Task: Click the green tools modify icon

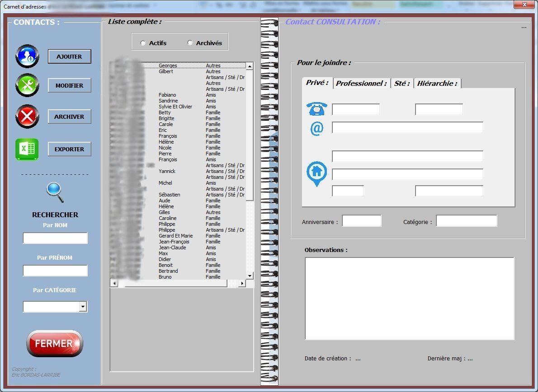Action: pos(27,85)
